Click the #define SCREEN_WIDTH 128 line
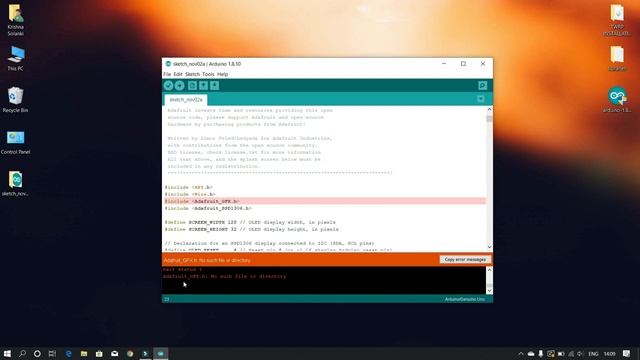Viewport: 640px width, 360px height. click(250, 222)
